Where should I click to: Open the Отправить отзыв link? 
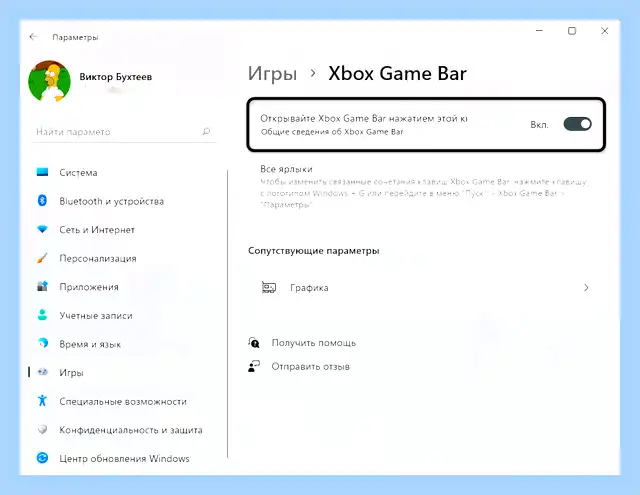[311, 366]
